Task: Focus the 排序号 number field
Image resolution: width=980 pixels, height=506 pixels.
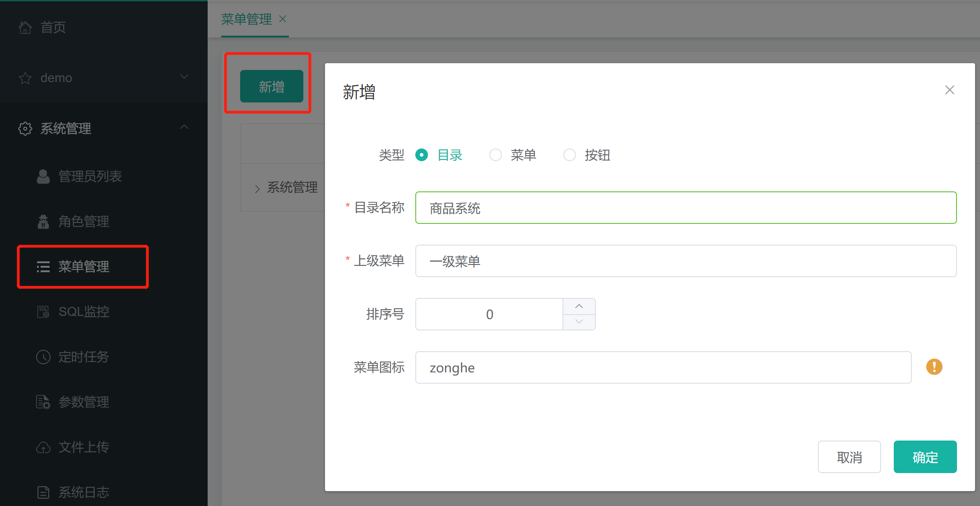Action: pos(489,314)
